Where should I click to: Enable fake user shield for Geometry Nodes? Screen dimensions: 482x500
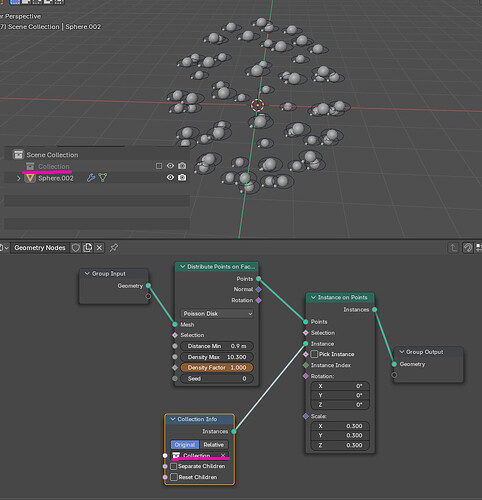[x=76, y=248]
